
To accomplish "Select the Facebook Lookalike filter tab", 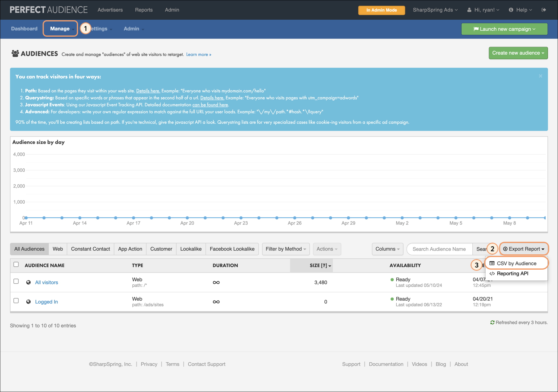I will click(x=232, y=249).
